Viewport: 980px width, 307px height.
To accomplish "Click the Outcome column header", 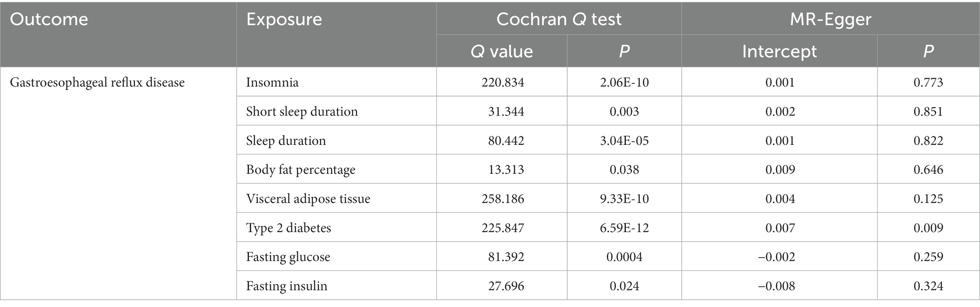I will pos(49,19).
